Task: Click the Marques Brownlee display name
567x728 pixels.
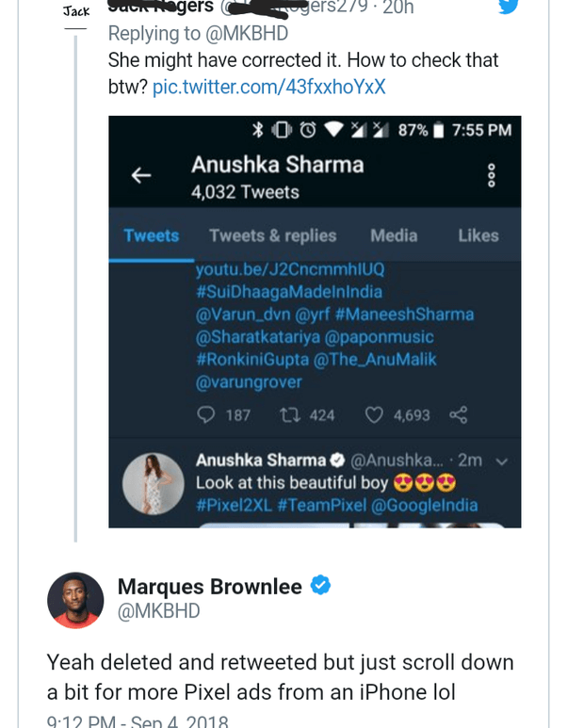Action: 210,587
